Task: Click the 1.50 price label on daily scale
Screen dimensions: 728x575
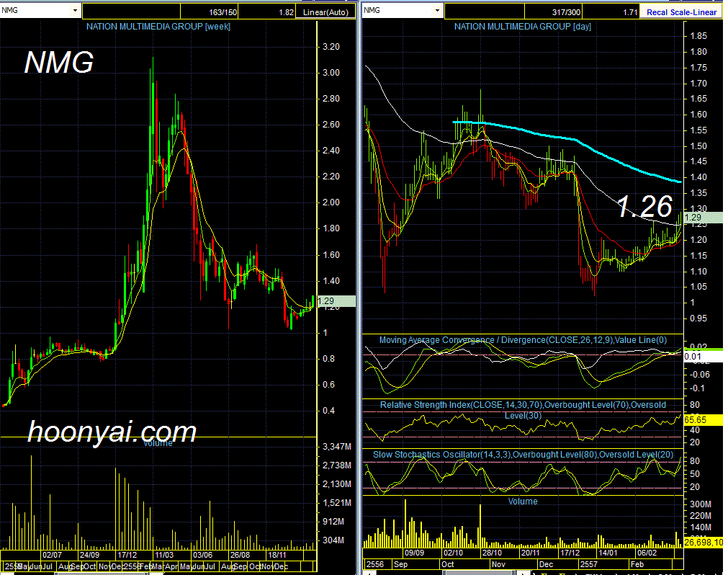Action: point(698,146)
